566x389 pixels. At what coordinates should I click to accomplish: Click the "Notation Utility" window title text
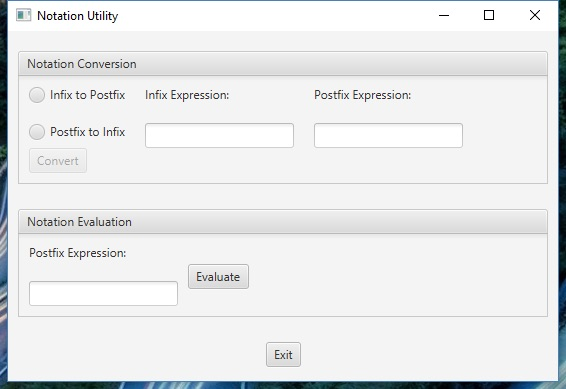pyautogui.click(x=78, y=16)
